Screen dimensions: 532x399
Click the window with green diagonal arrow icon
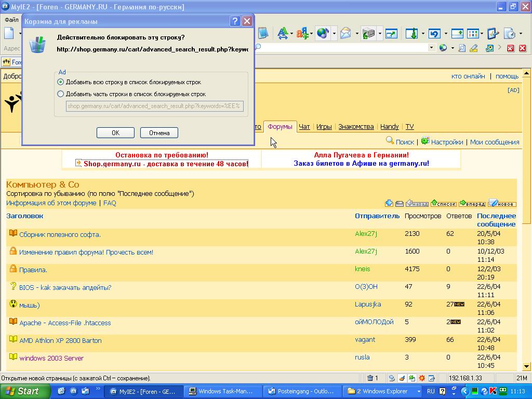pos(391,33)
